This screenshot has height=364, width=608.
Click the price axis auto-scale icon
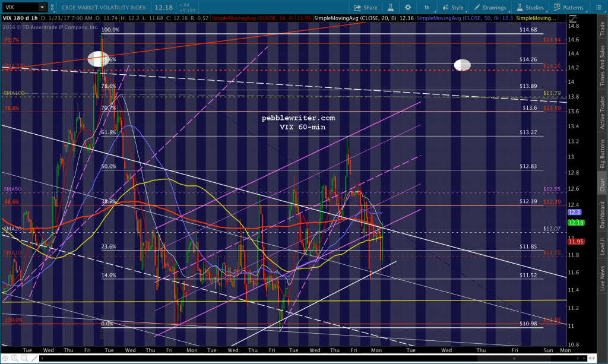click(572, 18)
